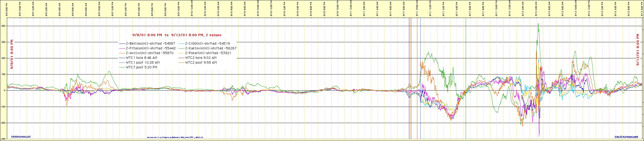
Task: Select the WTC2 hole 9:02 AM legend item
Action: (201, 58)
